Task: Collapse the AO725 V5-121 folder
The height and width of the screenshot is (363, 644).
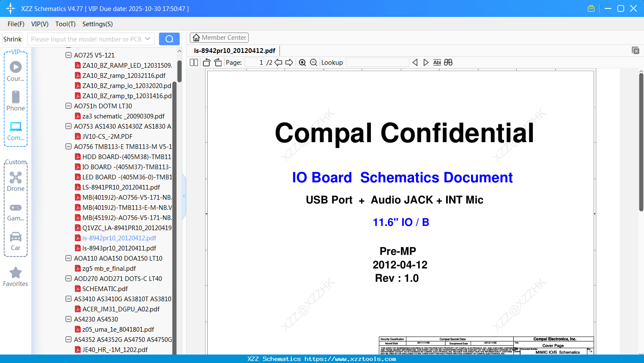Action: (69, 55)
